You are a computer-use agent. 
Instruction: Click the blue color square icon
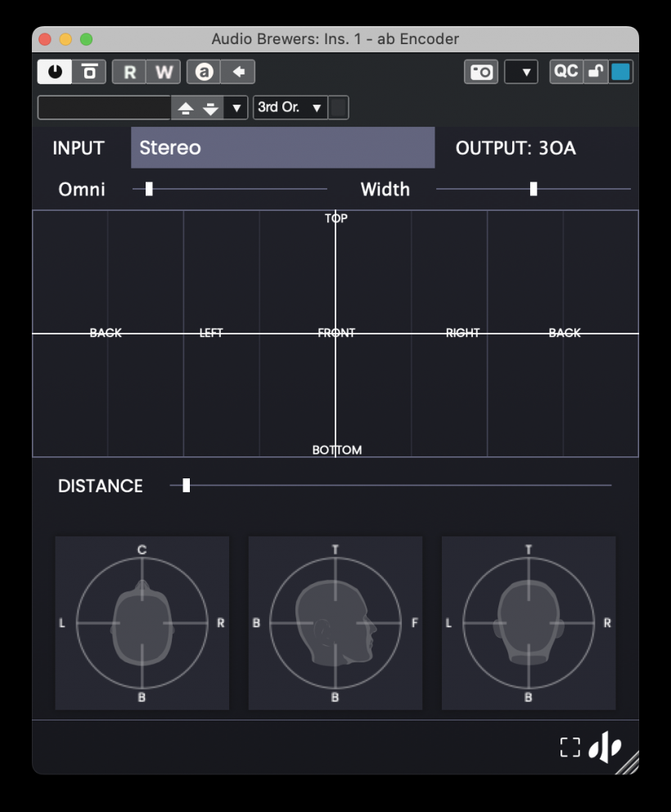click(621, 72)
